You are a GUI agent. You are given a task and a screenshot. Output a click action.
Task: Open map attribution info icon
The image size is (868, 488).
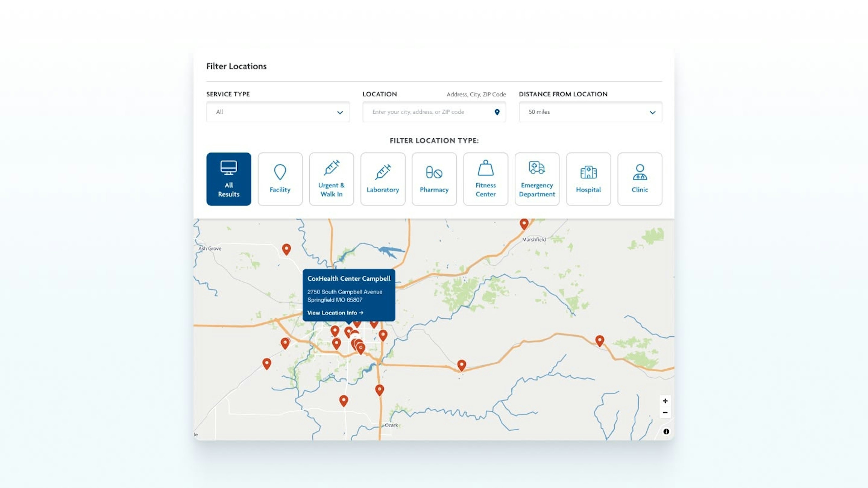(x=666, y=432)
